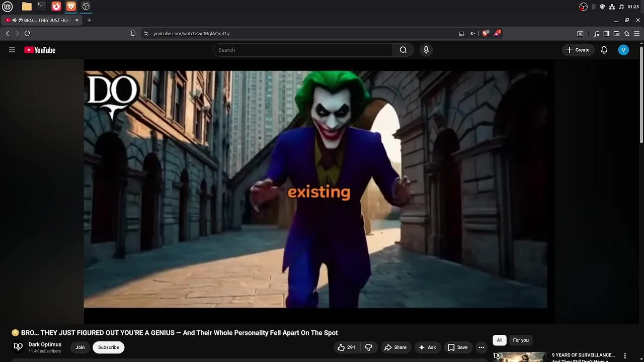Like the video showing 291 likes

click(346, 347)
